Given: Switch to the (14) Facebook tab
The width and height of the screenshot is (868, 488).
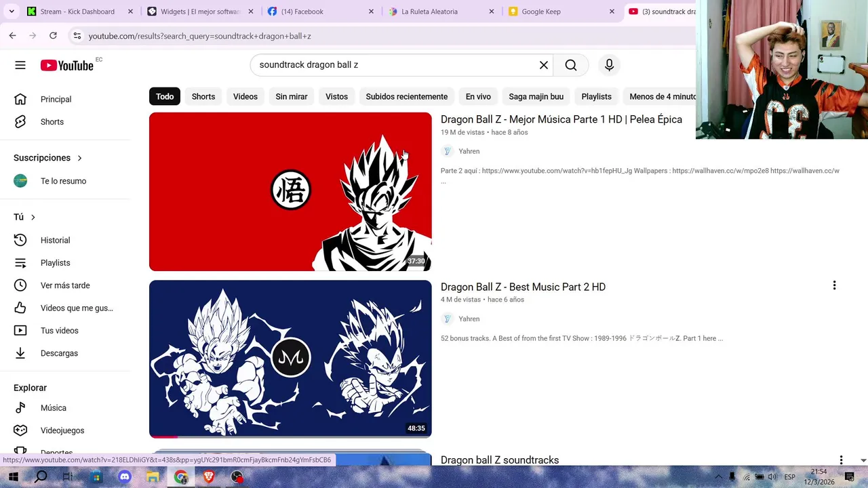Looking at the screenshot, I should tap(321, 12).
